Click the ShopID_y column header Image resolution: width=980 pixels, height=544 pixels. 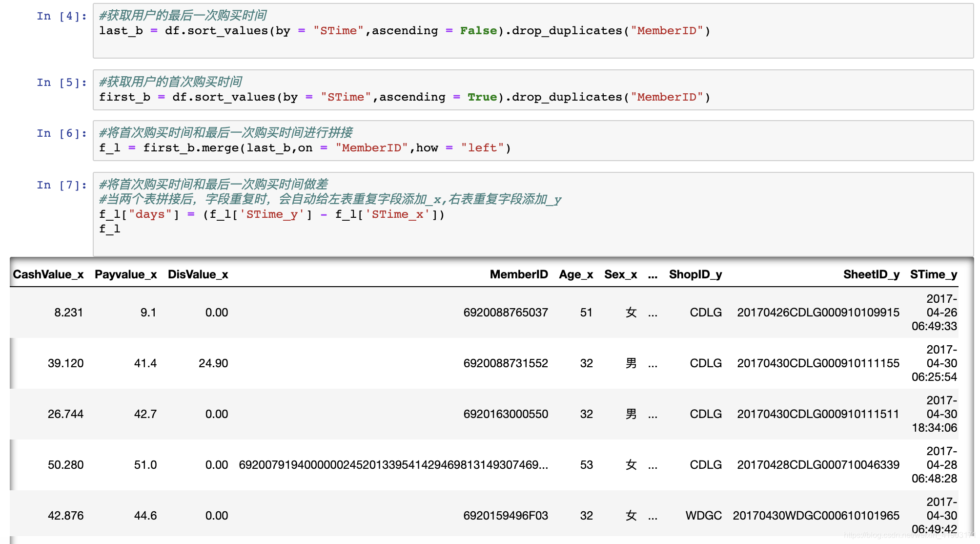tap(695, 274)
